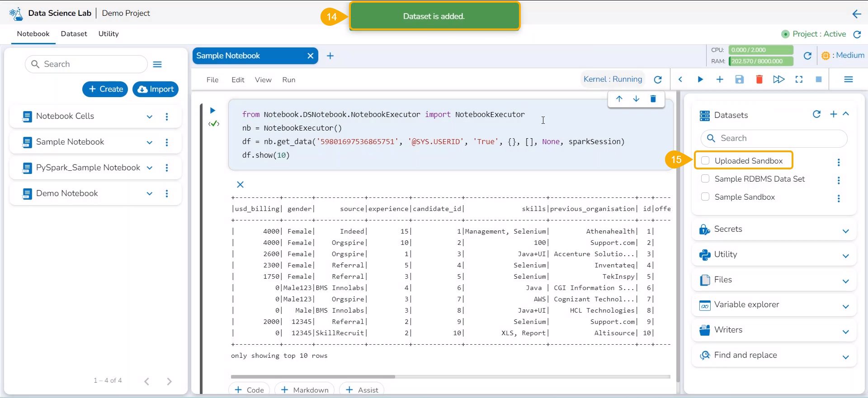Refresh the Datasets list
Image resolution: width=868 pixels, height=398 pixels.
point(816,114)
